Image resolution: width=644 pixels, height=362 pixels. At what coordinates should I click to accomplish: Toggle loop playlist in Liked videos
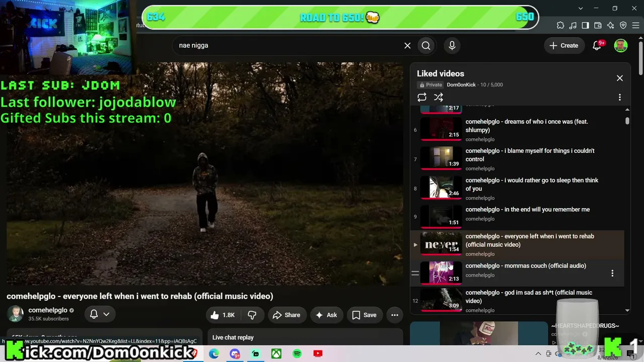[x=422, y=97]
